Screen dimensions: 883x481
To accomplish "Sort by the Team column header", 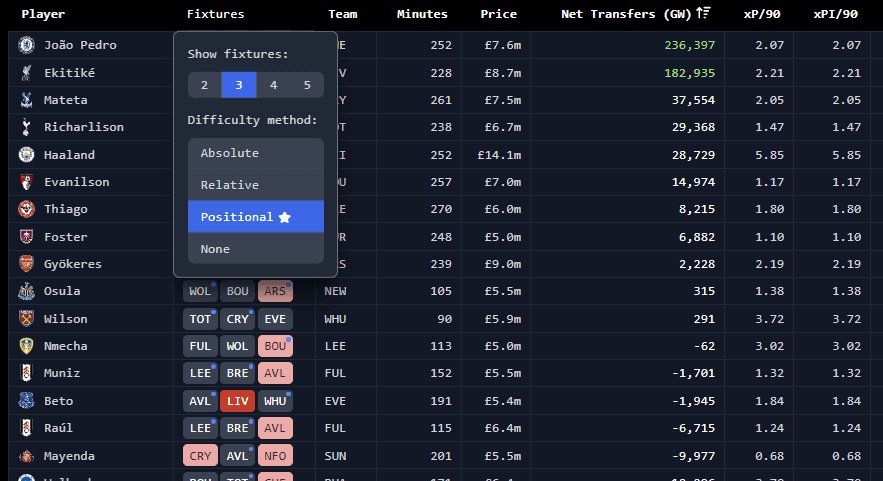I will [342, 14].
